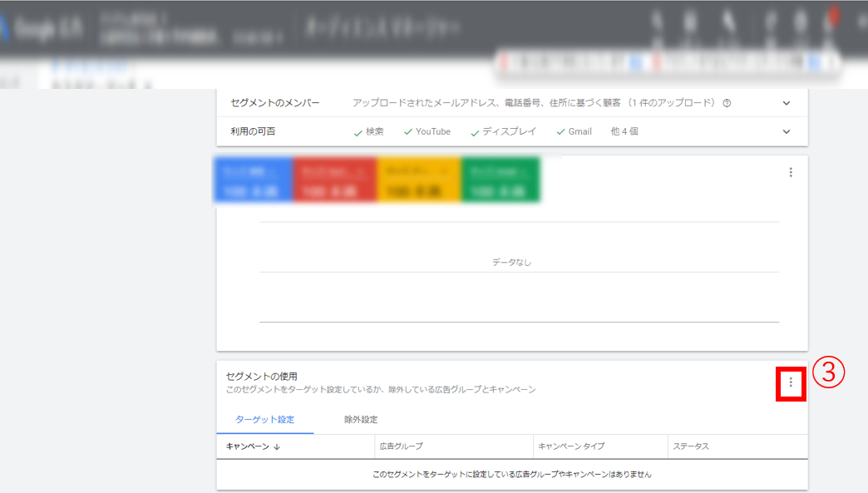The width and height of the screenshot is (868, 493).
Task: Click the green checkmark next to 検索
Action: tap(358, 132)
